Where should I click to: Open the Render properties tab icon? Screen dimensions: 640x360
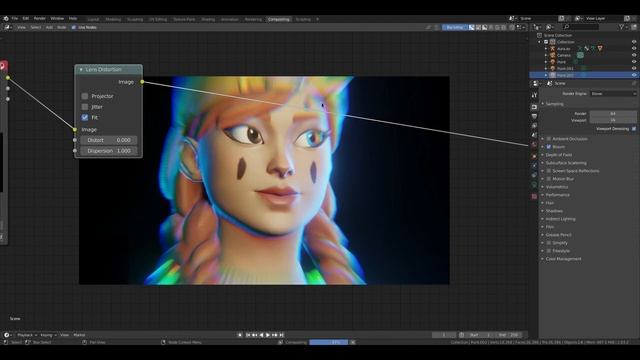click(534, 107)
